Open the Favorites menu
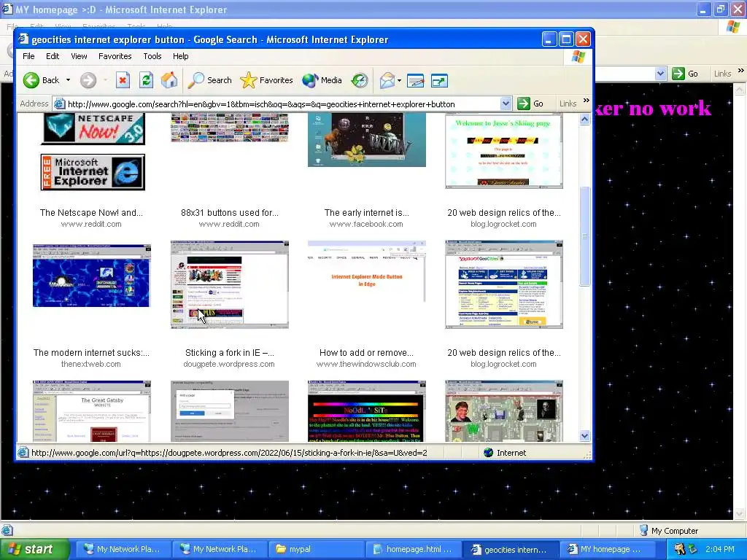The height and width of the screenshot is (560, 747). tap(115, 56)
